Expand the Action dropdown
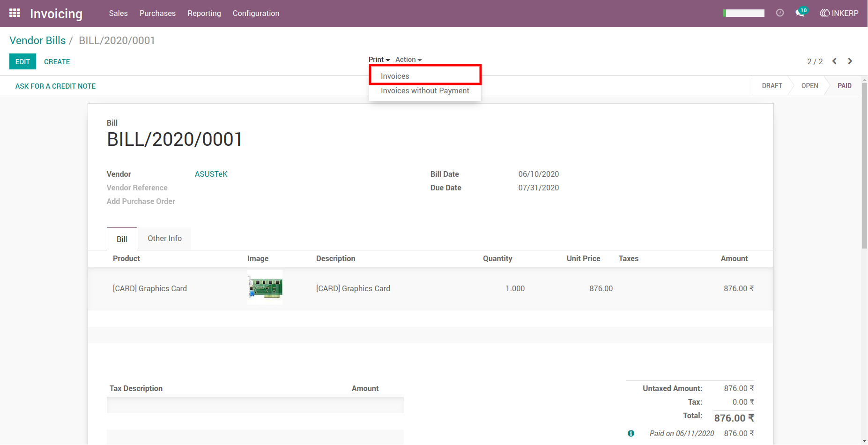 pos(408,60)
